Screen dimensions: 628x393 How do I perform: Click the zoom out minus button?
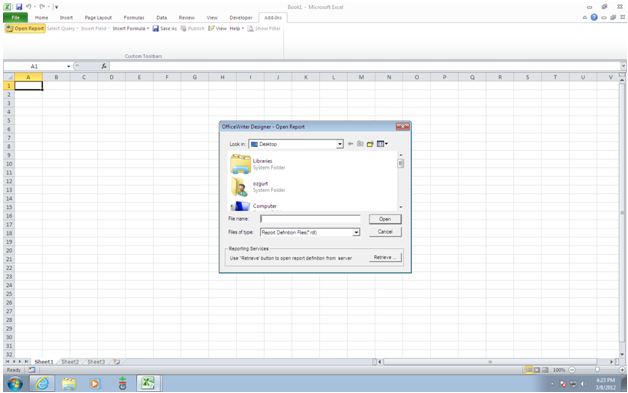coord(572,370)
